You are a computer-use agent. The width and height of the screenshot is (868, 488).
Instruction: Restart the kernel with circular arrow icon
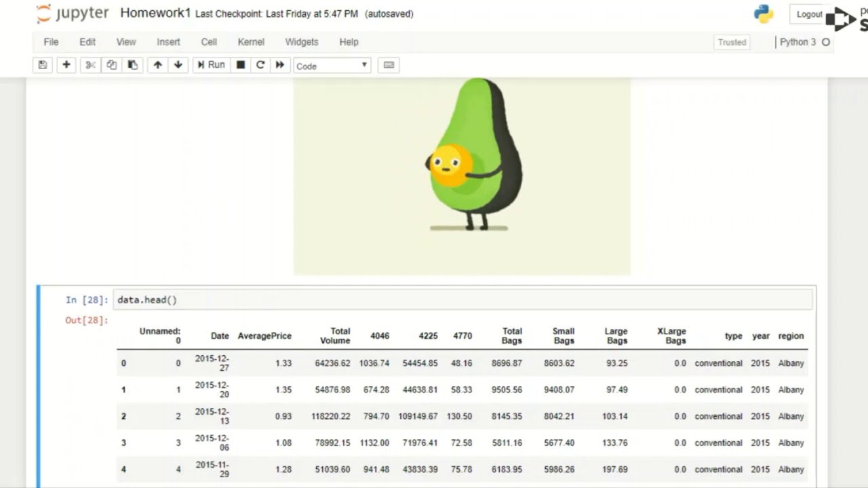[x=260, y=65]
